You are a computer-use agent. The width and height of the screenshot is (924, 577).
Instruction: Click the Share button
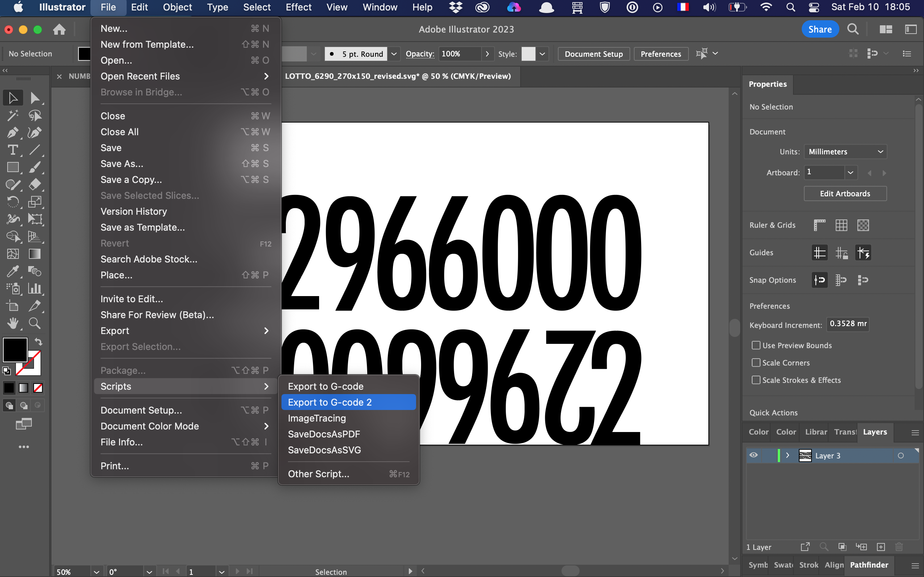[820, 29]
